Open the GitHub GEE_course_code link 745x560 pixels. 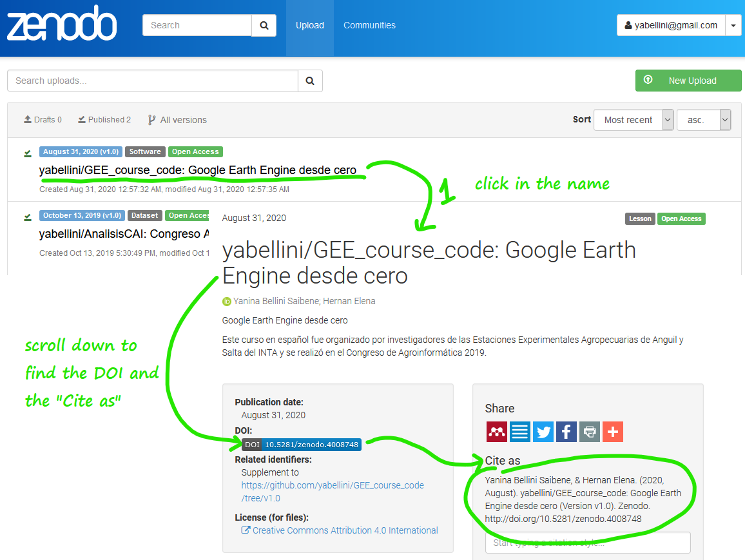333,492
